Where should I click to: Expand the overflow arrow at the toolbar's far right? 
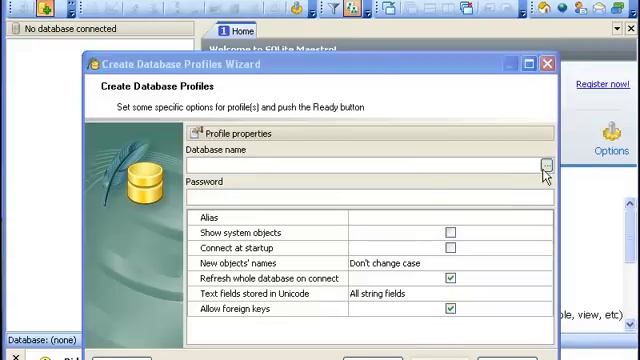[633, 9]
